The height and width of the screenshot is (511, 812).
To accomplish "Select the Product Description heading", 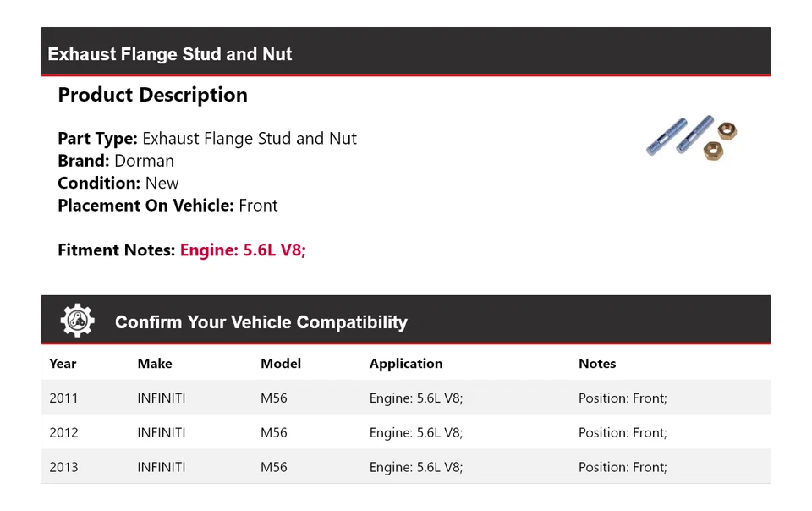I will (x=152, y=95).
